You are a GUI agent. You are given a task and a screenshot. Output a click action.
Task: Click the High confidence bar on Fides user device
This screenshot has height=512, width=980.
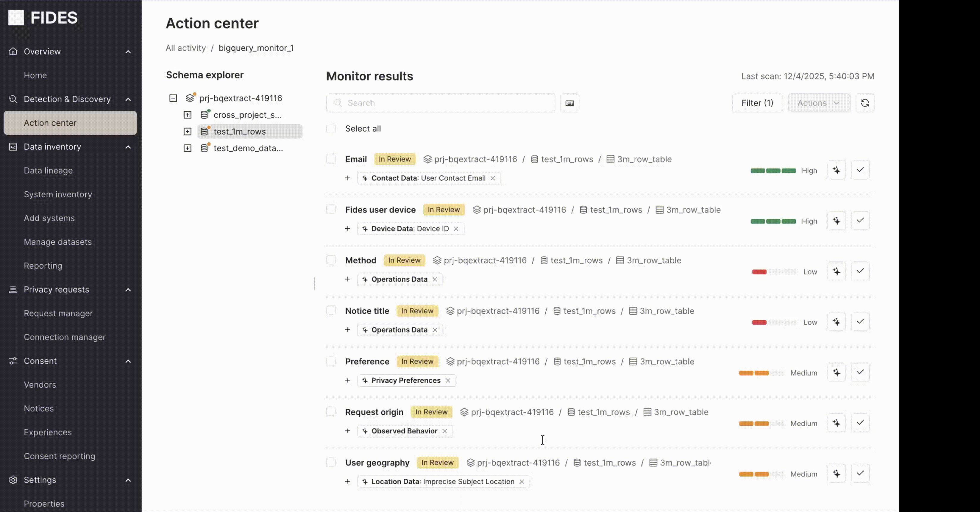pyautogui.click(x=773, y=221)
